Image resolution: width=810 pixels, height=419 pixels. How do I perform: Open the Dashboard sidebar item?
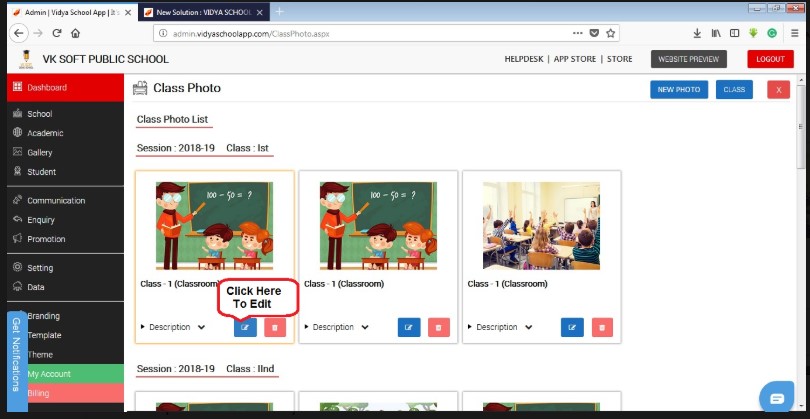(x=66, y=87)
